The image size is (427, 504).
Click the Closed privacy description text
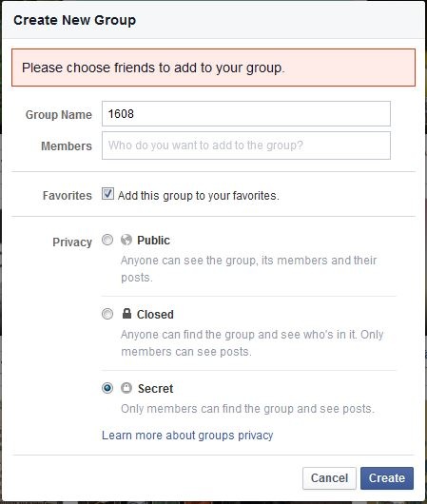pyautogui.click(x=252, y=343)
